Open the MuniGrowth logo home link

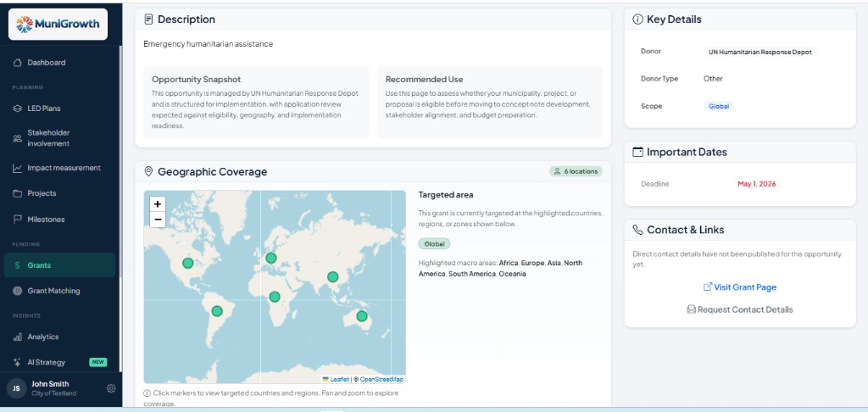tap(58, 24)
